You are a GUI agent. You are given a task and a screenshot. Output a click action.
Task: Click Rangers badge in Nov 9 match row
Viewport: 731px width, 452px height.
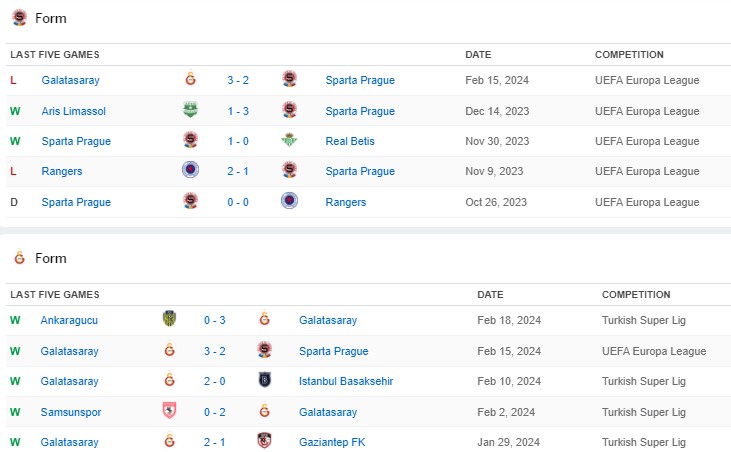190,171
